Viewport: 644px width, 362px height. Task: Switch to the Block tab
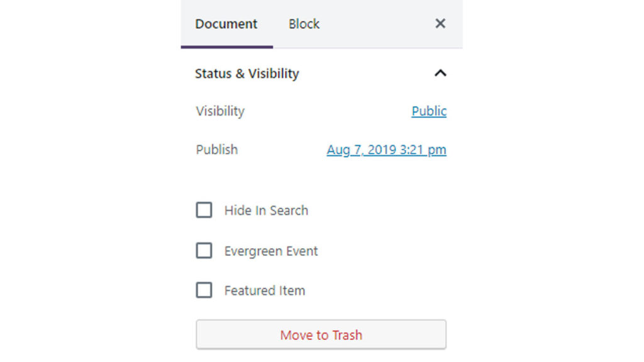[x=304, y=24]
